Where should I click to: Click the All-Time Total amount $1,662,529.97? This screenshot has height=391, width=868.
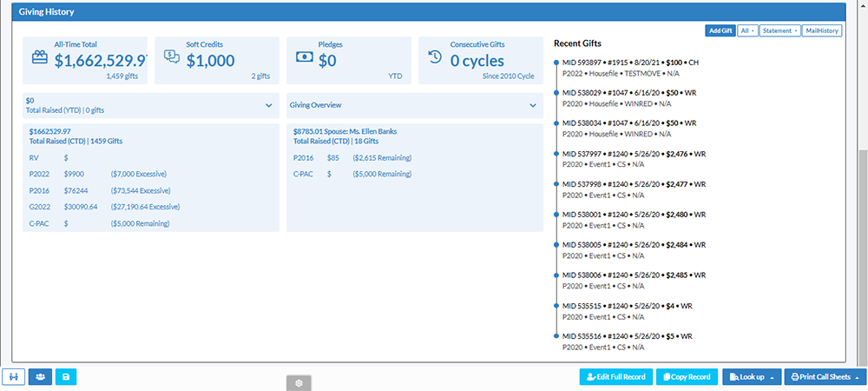pos(101,61)
